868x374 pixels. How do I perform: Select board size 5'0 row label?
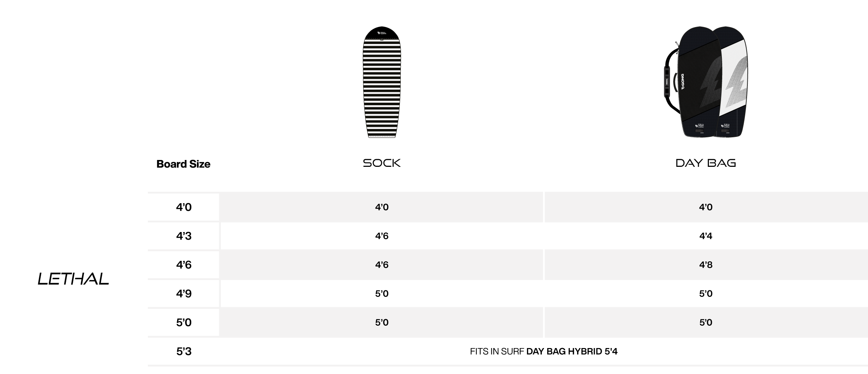(x=184, y=322)
